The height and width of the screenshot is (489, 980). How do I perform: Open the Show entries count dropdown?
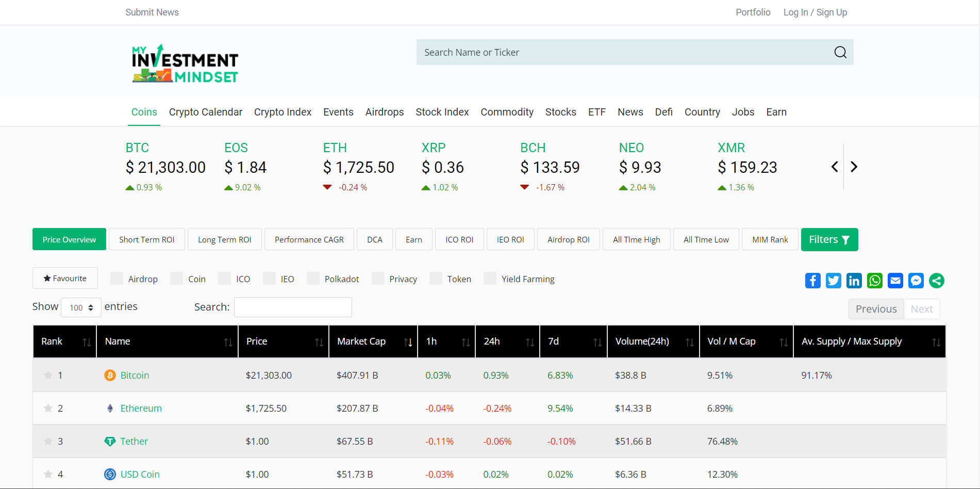point(81,307)
